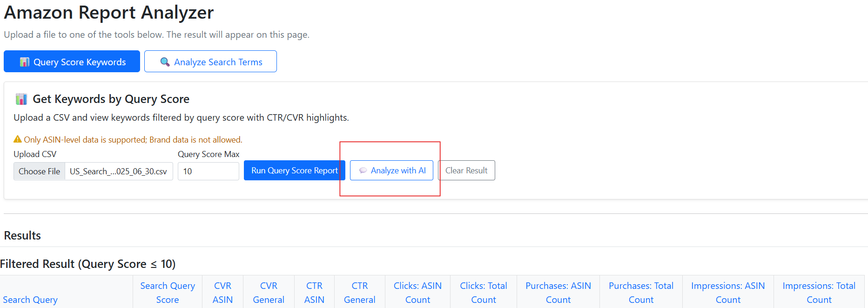The width and height of the screenshot is (868, 308).
Task: Sort by CVR ASIN column header
Action: (x=222, y=293)
